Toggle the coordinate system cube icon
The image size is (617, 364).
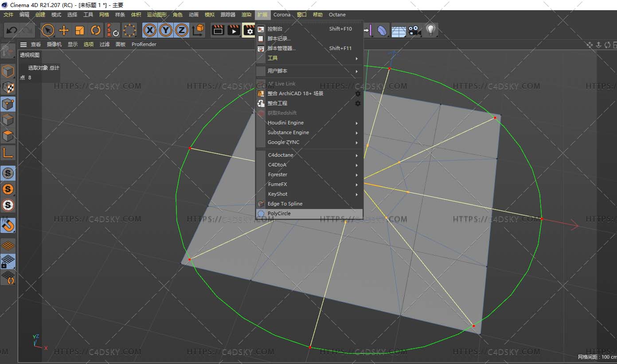199,30
